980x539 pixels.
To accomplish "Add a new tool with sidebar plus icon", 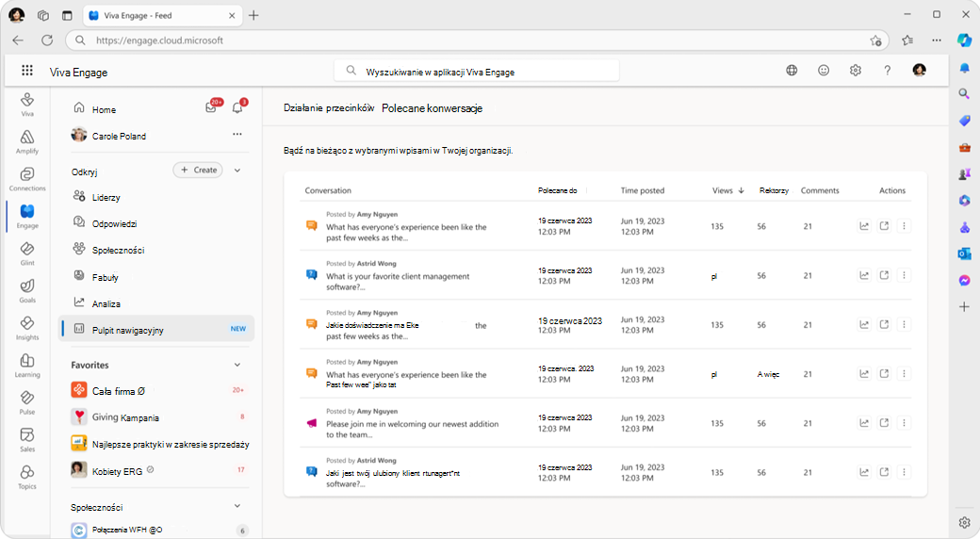I will pyautogui.click(x=964, y=307).
